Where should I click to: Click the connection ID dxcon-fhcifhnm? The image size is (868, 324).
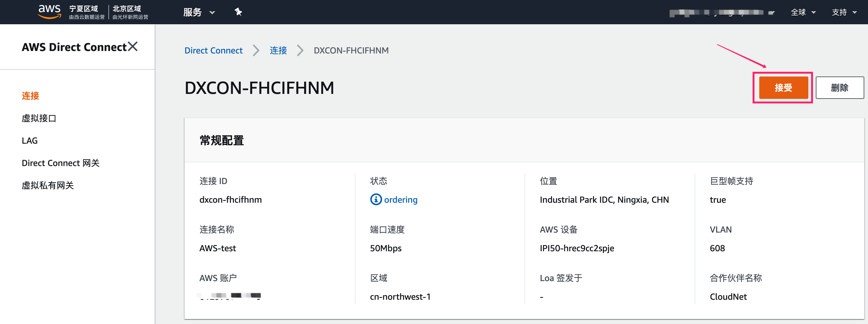231,200
